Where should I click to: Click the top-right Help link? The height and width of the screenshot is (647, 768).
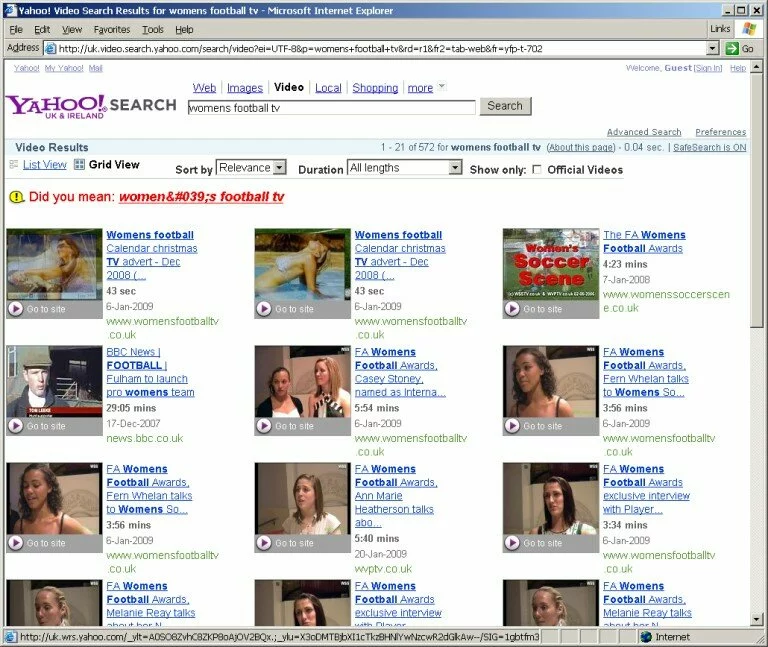tap(738, 68)
